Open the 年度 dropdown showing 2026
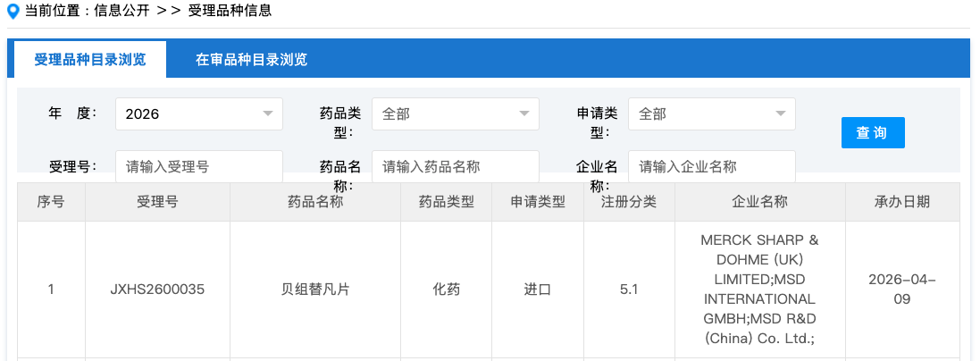This screenshot has height=361, width=980. click(x=198, y=114)
